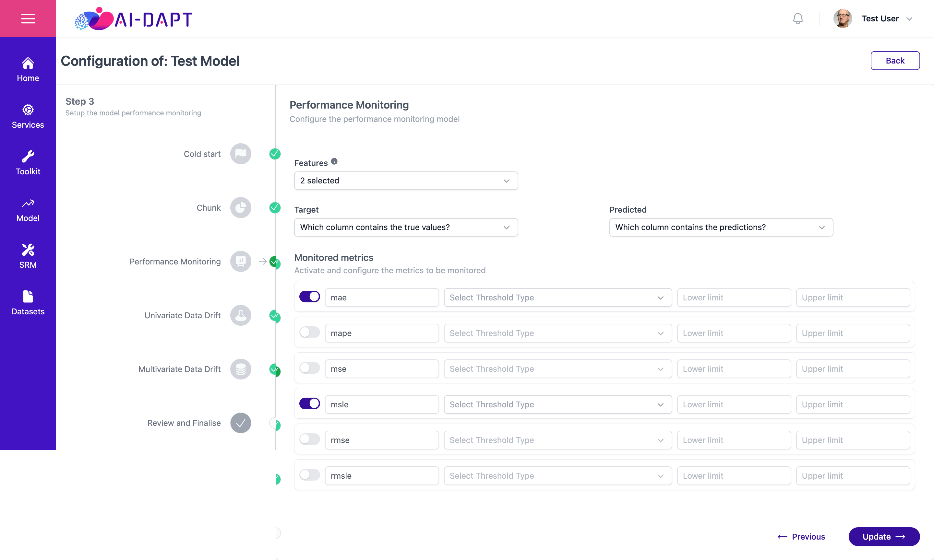Select the Univariate Data Drift step icon
Image resolution: width=934 pixels, height=560 pixels.
click(241, 315)
